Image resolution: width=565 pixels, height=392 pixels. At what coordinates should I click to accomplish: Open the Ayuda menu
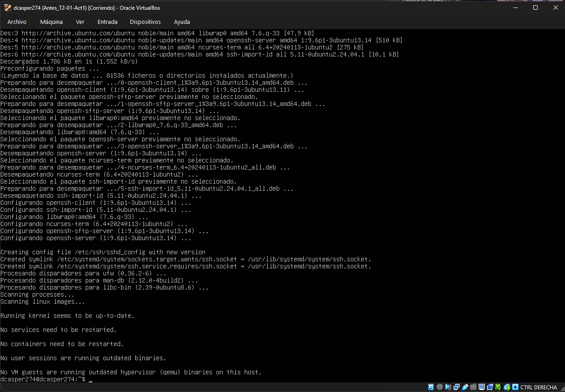(x=182, y=22)
